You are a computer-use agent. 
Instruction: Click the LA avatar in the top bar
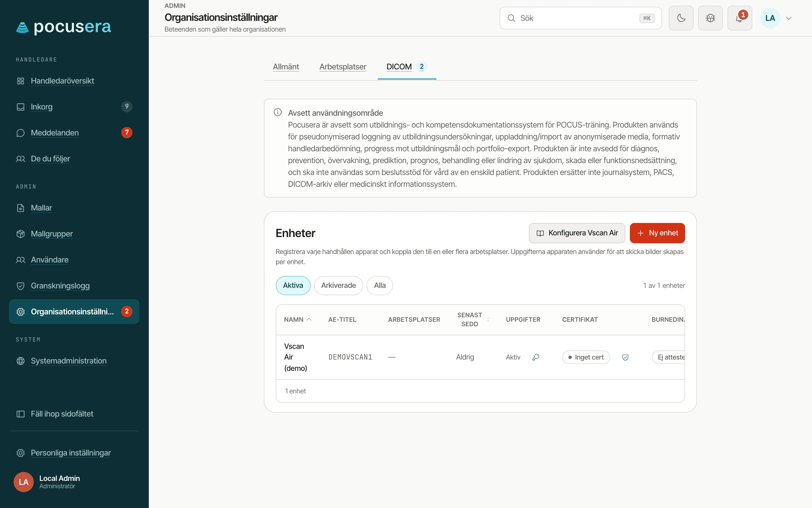tap(770, 18)
